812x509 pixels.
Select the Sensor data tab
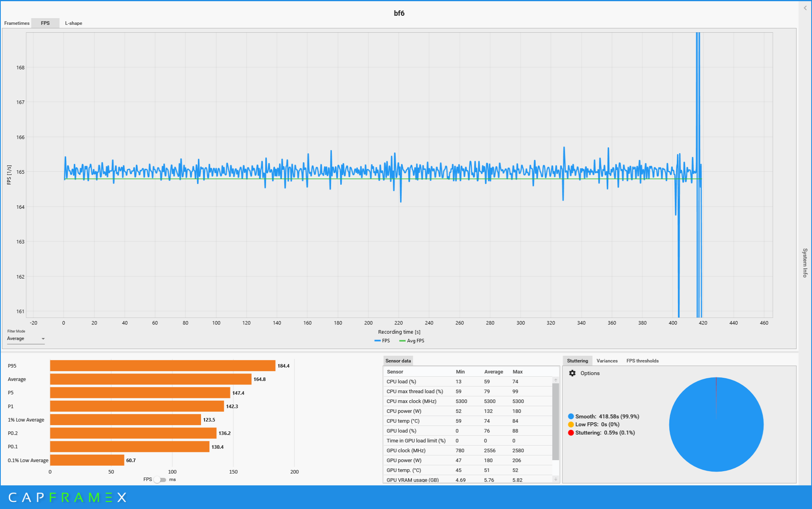coord(398,361)
